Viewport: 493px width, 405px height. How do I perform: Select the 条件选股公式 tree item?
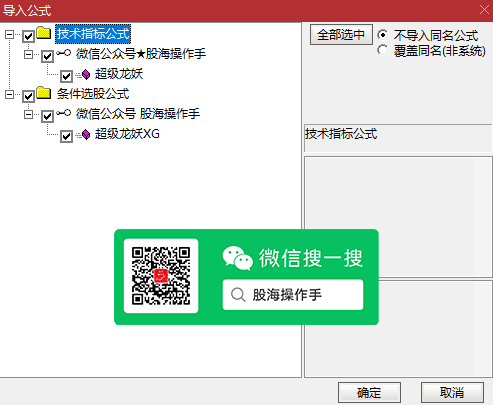pyautogui.click(x=93, y=94)
